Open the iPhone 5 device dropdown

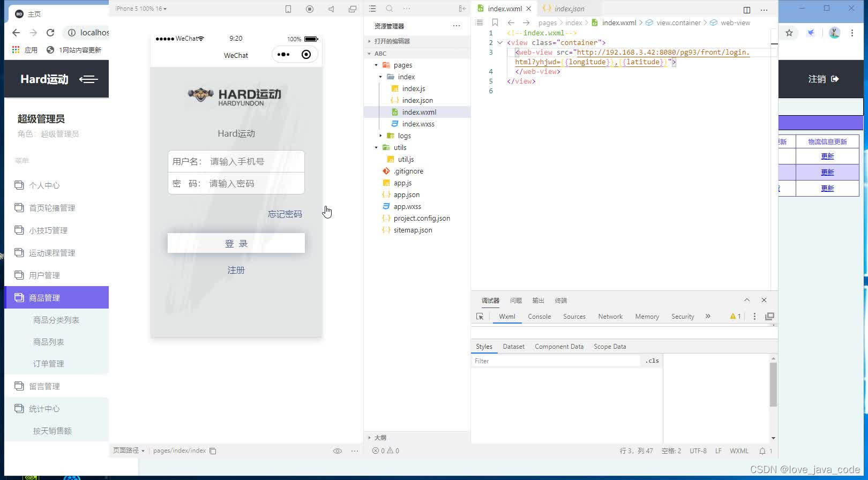tap(141, 9)
